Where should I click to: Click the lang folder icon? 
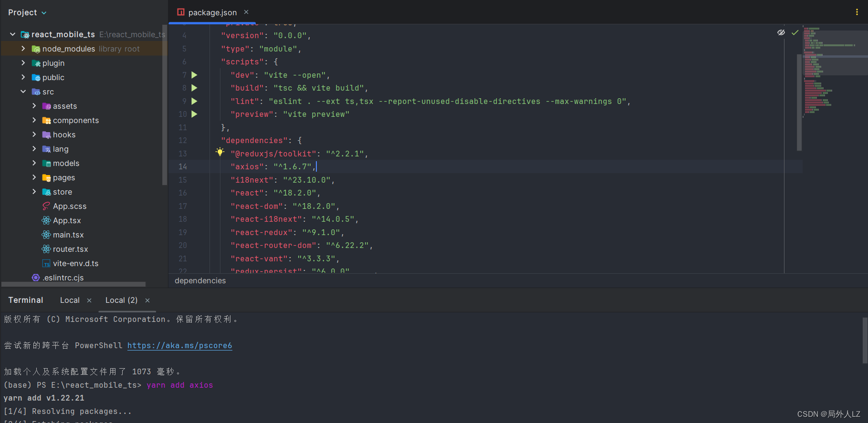[x=46, y=149]
